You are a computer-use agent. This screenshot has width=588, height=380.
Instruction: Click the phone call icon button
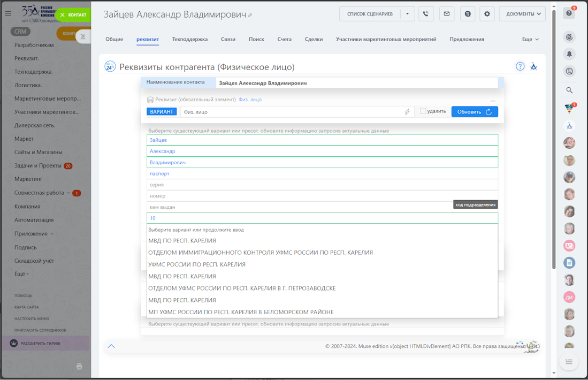click(426, 14)
